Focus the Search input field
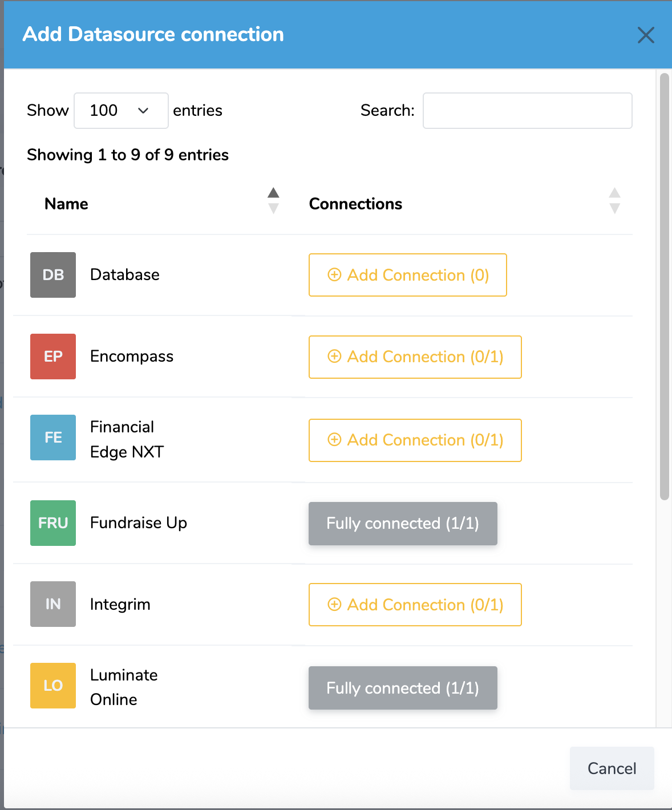 point(527,111)
